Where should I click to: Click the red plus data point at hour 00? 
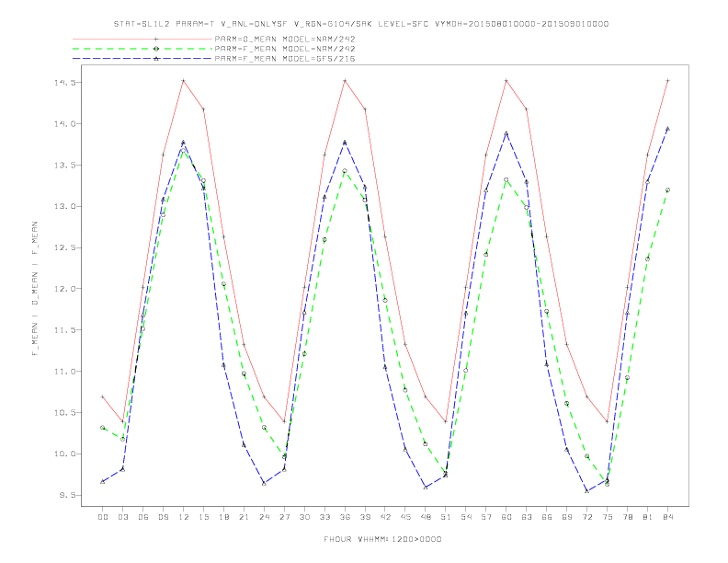103,397
